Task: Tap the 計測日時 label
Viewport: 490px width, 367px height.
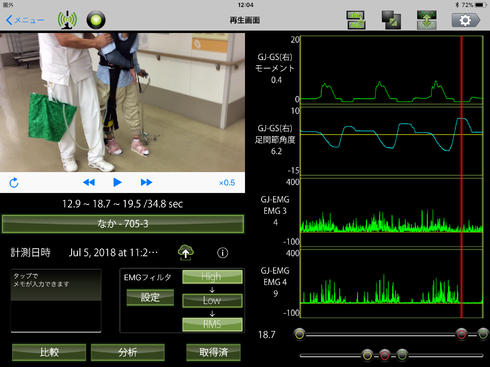Action: (x=30, y=253)
